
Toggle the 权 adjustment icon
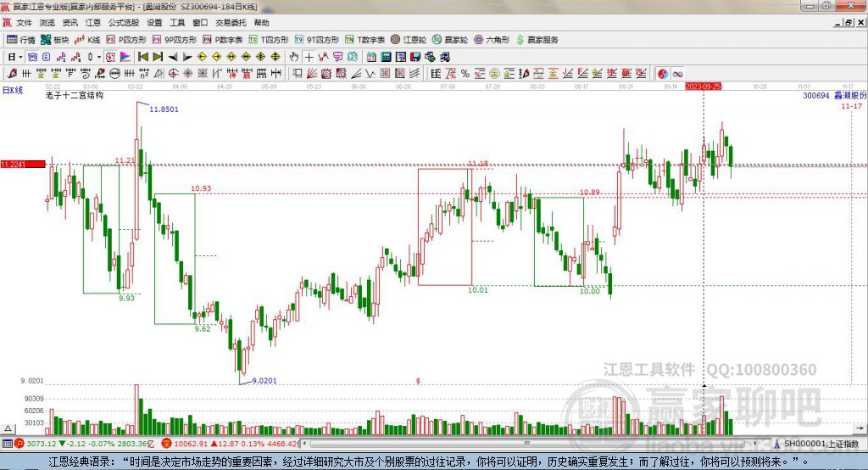coord(111,57)
